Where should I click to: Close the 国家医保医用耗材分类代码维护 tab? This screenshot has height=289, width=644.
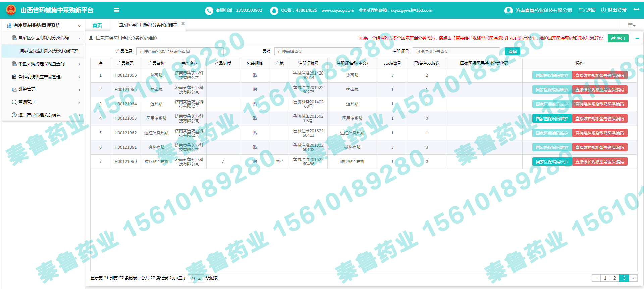183,23
